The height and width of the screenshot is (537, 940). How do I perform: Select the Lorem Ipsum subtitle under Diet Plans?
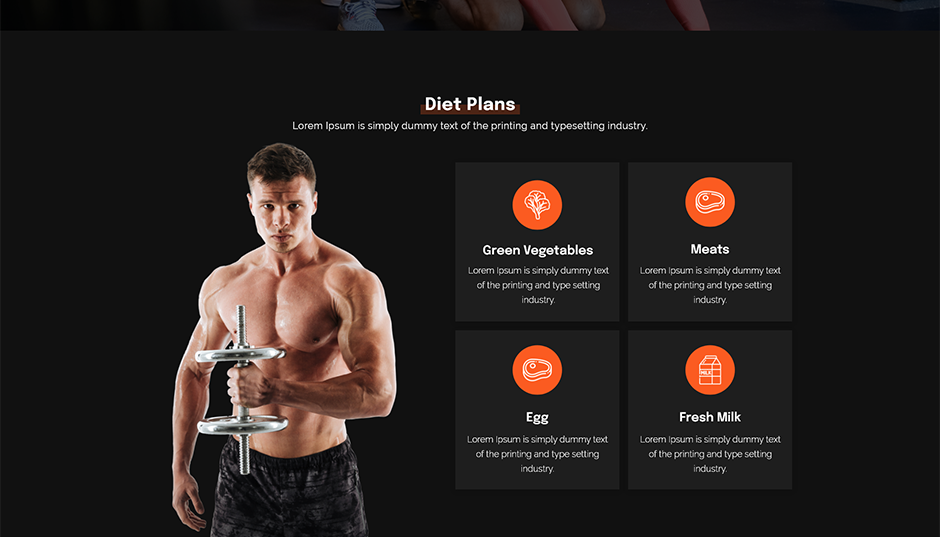click(x=470, y=126)
